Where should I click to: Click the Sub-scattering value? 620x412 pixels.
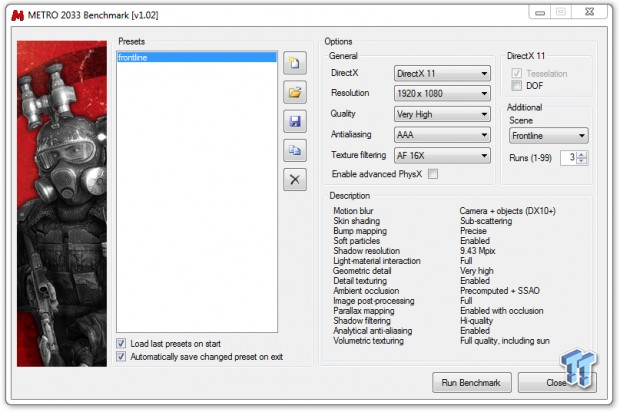coord(486,221)
